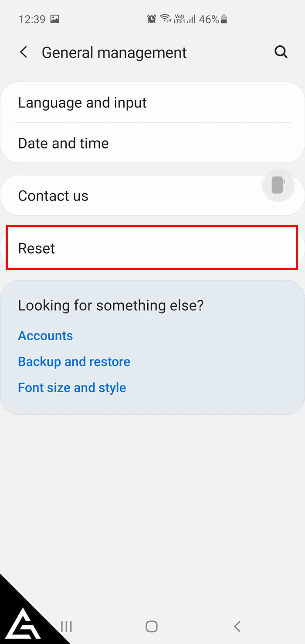Follow the Accounts link

pos(45,336)
